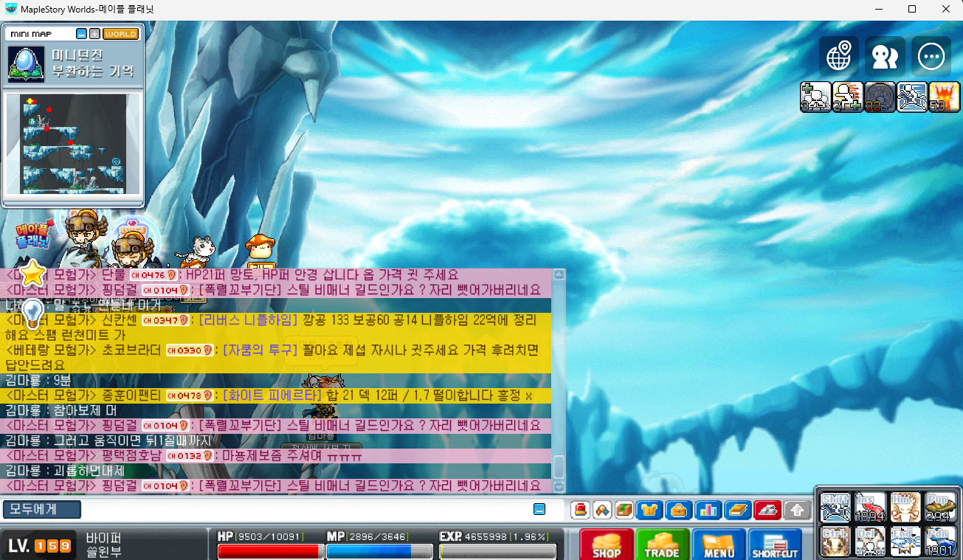
Task: Open the stats bar chart icon
Action: [708, 510]
